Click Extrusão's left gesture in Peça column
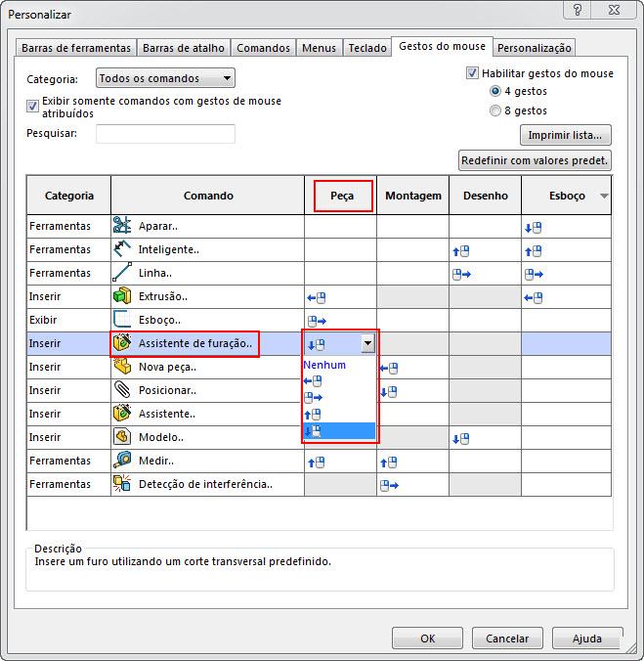The height and width of the screenshot is (661, 644). [x=317, y=298]
